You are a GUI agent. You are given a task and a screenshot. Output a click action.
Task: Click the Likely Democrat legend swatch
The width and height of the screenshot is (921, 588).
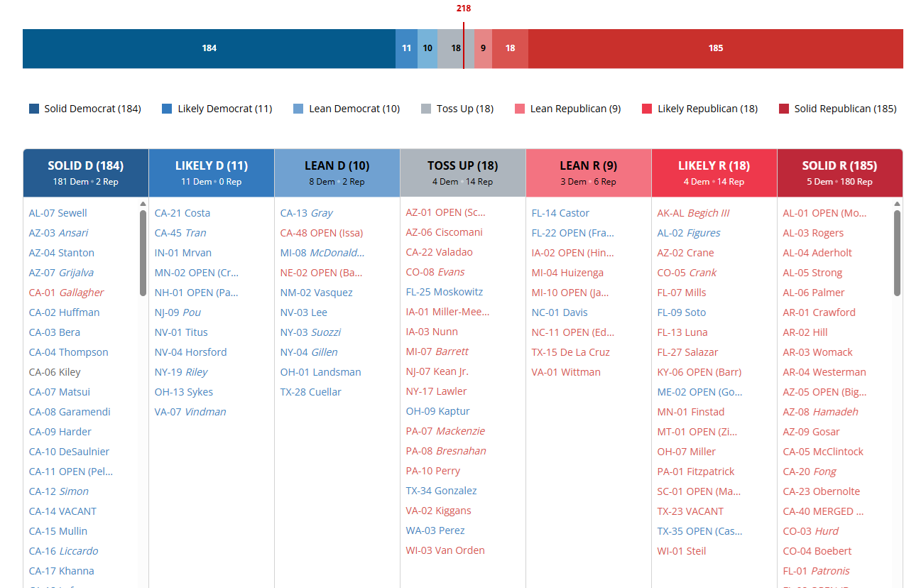click(167, 109)
